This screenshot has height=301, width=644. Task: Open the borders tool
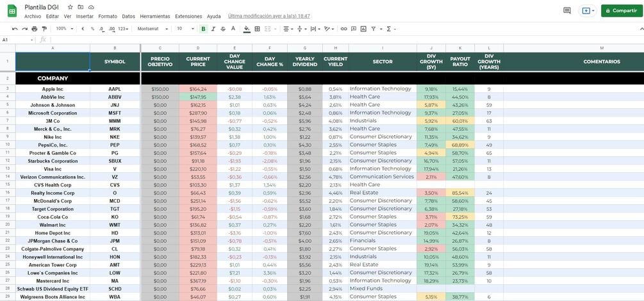257,29
